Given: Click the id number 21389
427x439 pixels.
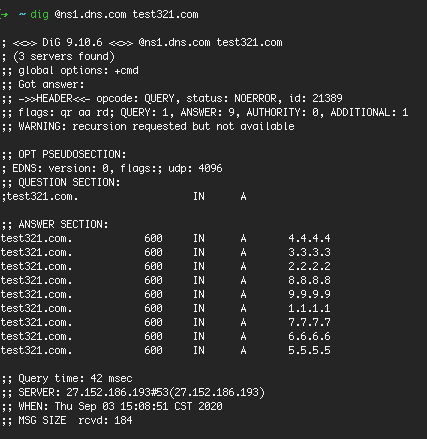Looking at the screenshot, I should 327,98.
